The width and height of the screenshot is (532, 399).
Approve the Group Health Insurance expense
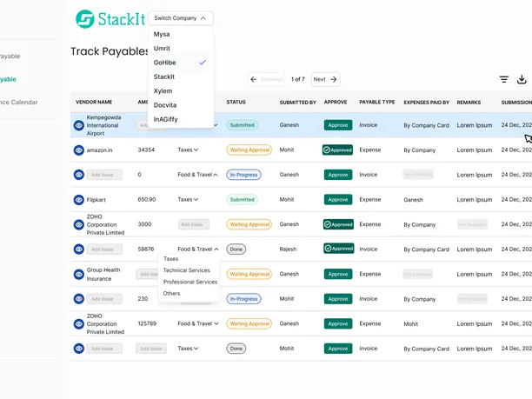coord(338,274)
